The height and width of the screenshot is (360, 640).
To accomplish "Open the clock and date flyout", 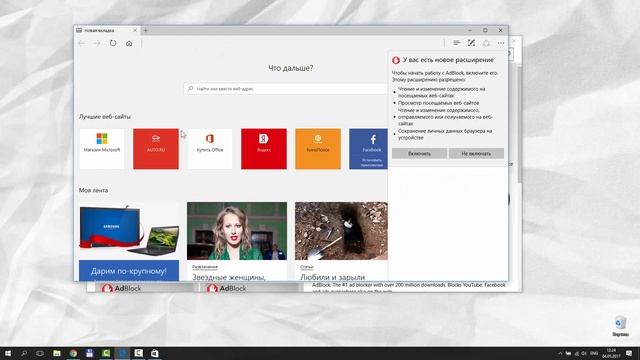I will point(611,353).
